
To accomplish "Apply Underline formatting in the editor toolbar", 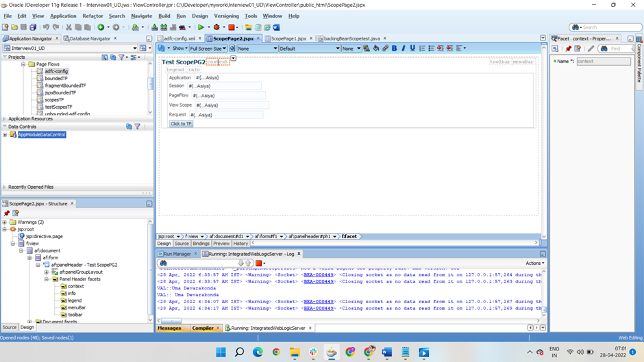I will (412, 48).
